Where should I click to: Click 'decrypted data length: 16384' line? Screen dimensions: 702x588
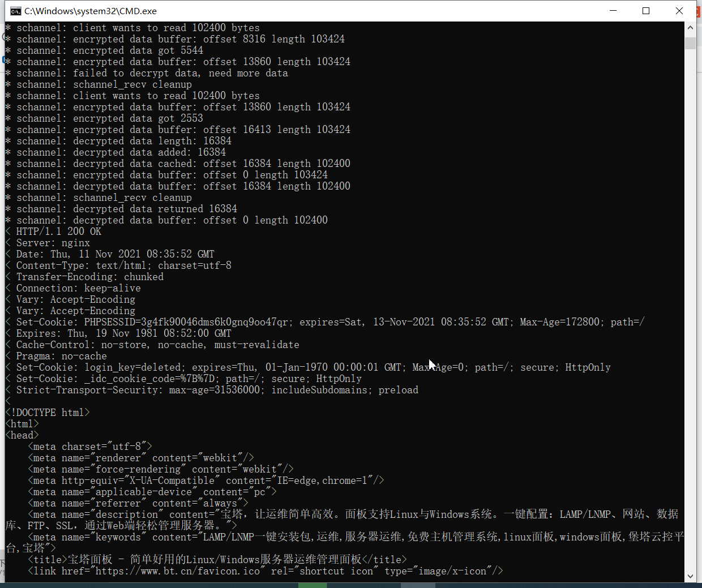tap(118, 141)
